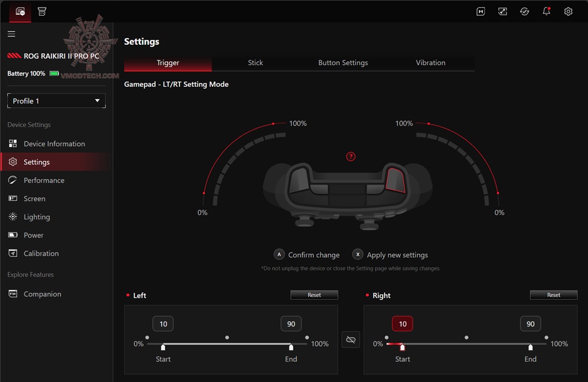Viewport: 588px width, 382px height.
Task: Click the Left trigger end value box 90
Action: [x=291, y=324]
